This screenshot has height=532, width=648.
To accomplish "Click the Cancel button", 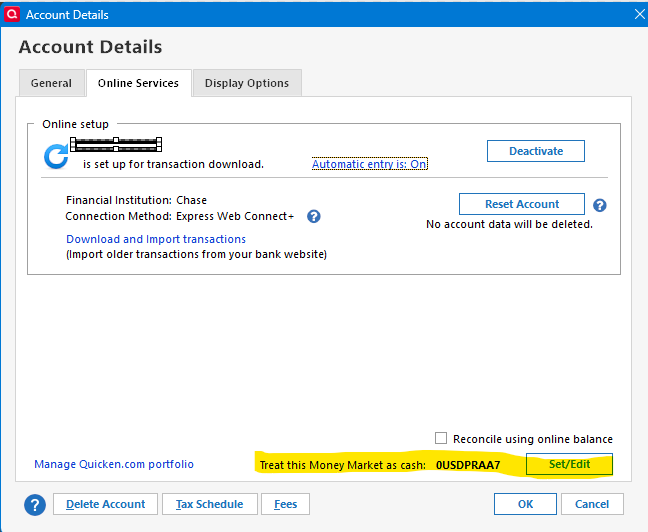I will pyautogui.click(x=592, y=504).
